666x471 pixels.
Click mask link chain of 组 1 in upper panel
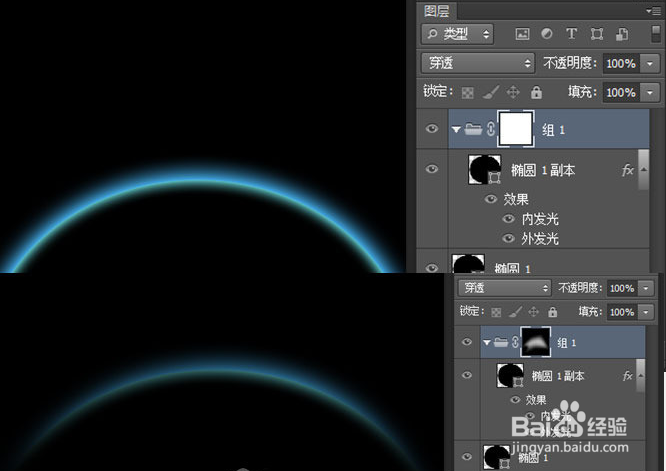(x=491, y=129)
